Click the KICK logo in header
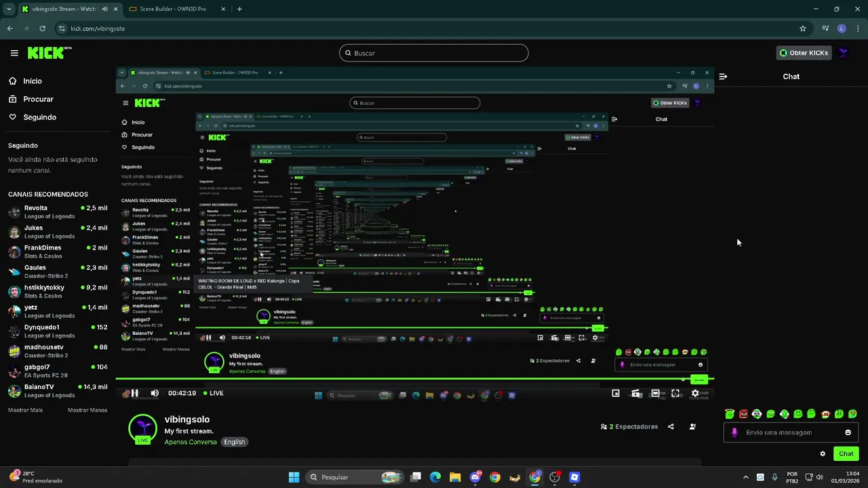Screen dimensions: 868x488 tap(49, 52)
